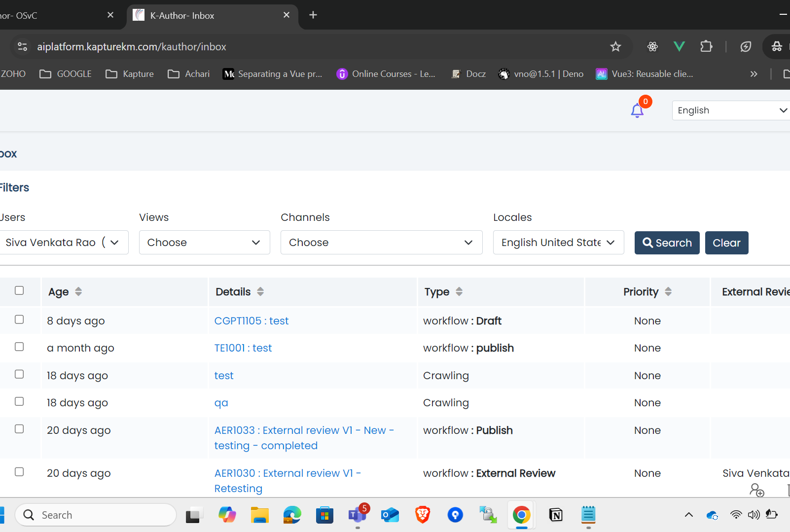Sort table by Priority column

click(x=668, y=292)
